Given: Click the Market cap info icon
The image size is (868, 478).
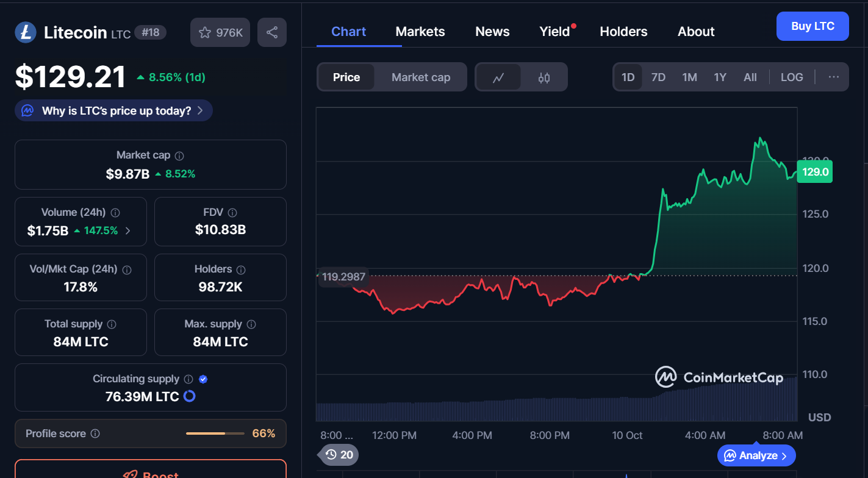Looking at the screenshot, I should point(179,156).
